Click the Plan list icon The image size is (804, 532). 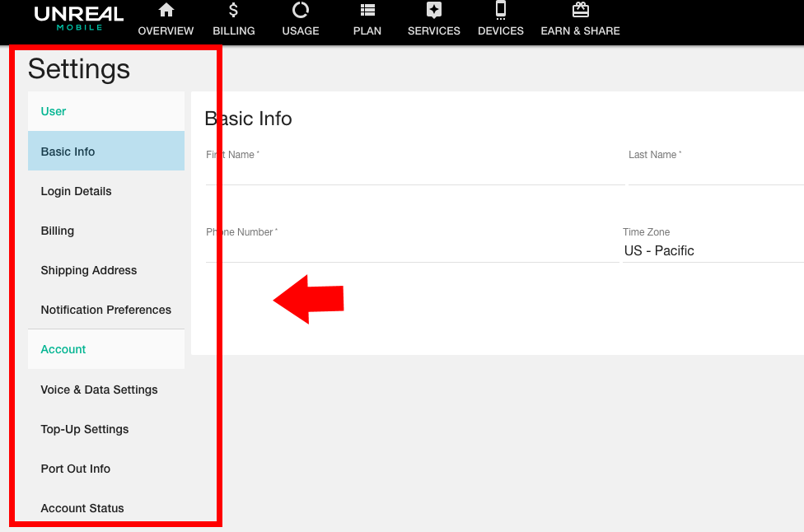pyautogui.click(x=367, y=10)
